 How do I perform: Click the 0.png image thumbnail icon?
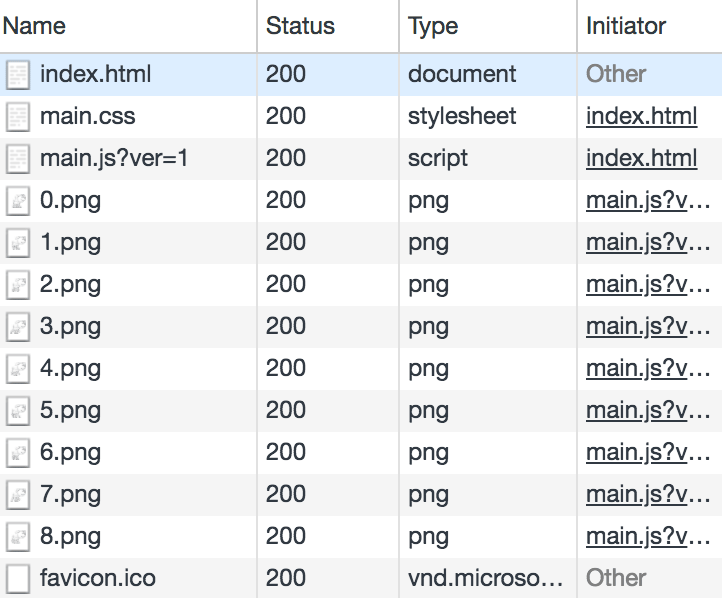[x=18, y=201]
